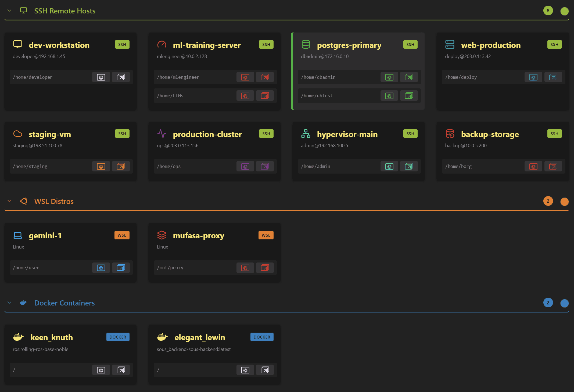Open keen_knuth root in new window

121,370
